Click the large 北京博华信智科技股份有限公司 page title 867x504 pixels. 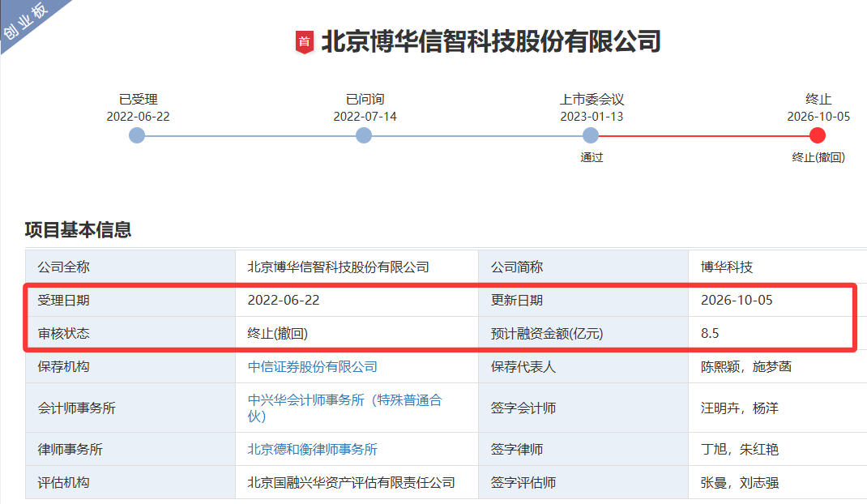click(491, 41)
